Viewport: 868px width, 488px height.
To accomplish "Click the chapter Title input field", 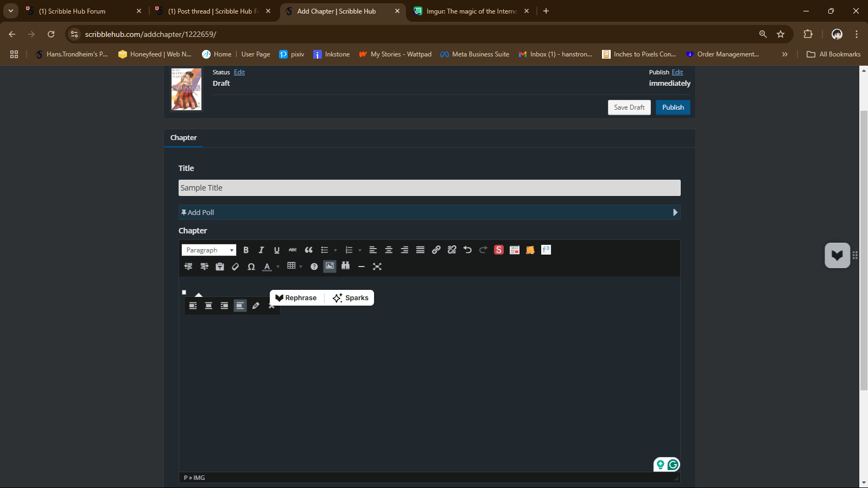I will coord(429,188).
